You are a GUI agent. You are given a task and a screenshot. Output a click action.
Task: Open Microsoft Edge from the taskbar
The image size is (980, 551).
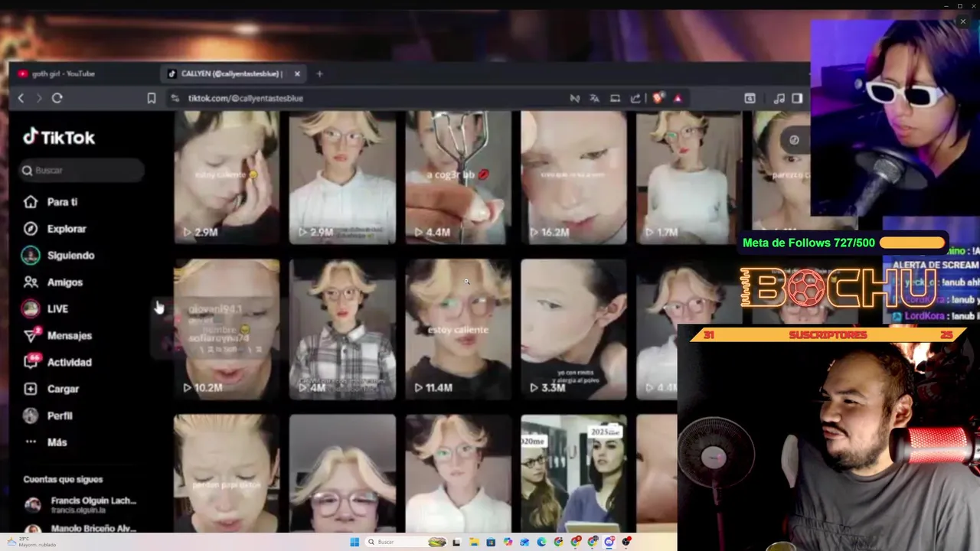pyautogui.click(x=541, y=542)
